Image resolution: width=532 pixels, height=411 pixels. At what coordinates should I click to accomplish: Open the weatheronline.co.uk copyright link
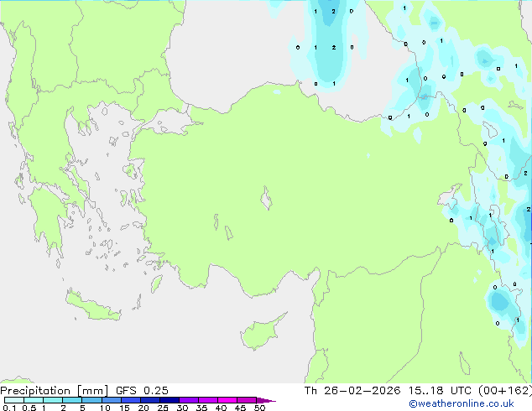(462, 403)
